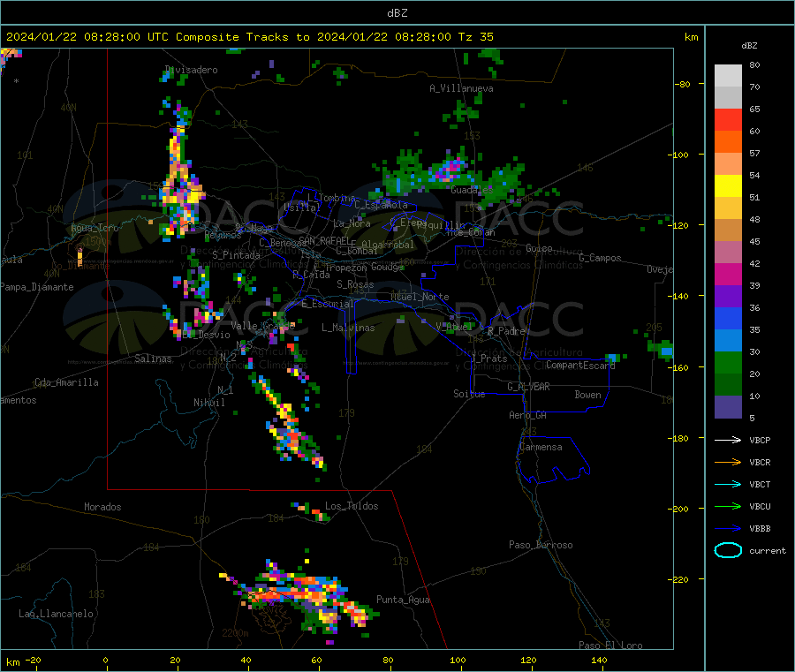Screen dimensions: 795x672
Task: Click the 'Pampa_Diamante' map label
Action: (x=37, y=287)
